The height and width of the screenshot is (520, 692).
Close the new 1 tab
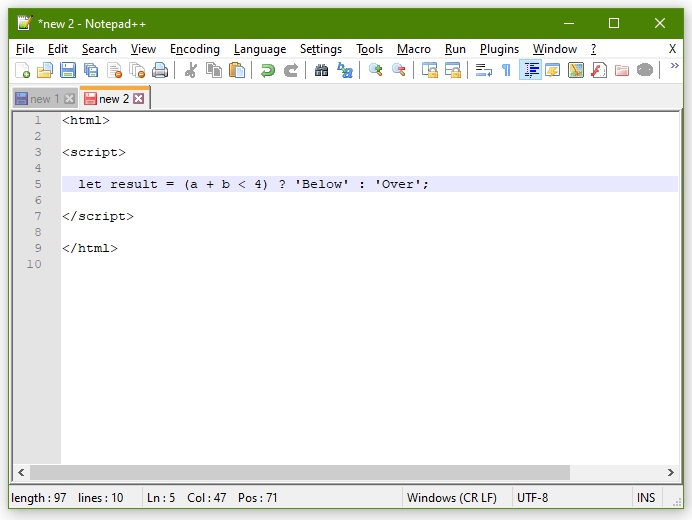coord(69,99)
